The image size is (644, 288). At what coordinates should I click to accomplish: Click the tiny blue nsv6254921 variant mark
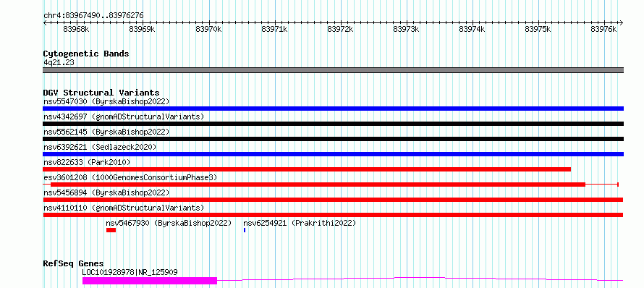[245, 230]
